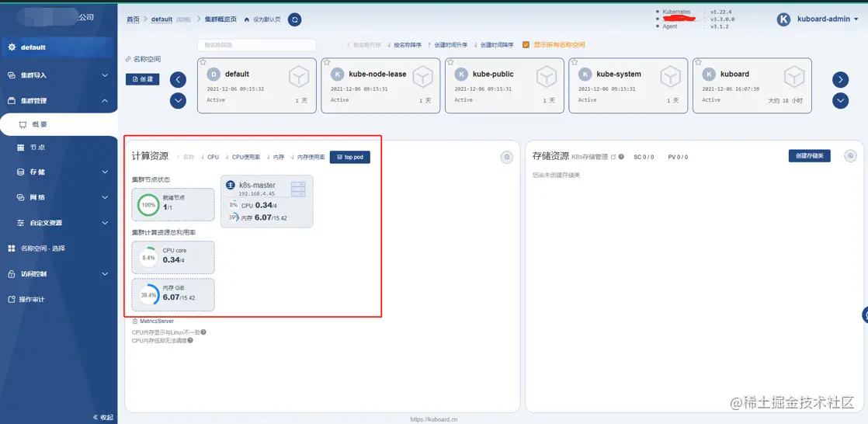Click the 创建存储类 button

tap(809, 156)
